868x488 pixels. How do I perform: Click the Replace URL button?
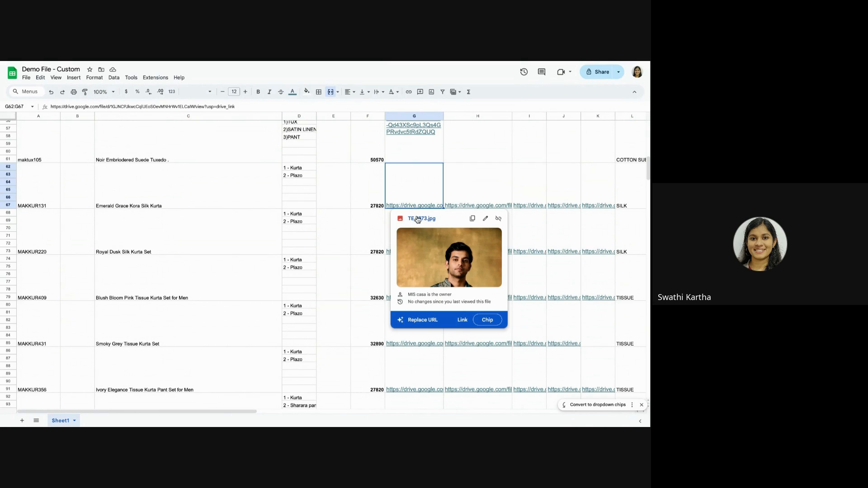(x=422, y=319)
